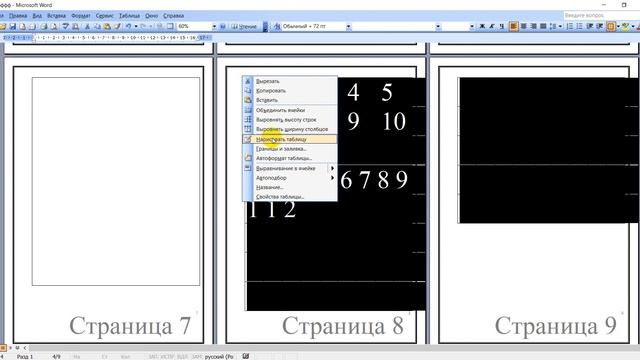Screen dimensions: 640x360
Task: Click the bulleted list icon
Action: pyautogui.click(x=580, y=27)
